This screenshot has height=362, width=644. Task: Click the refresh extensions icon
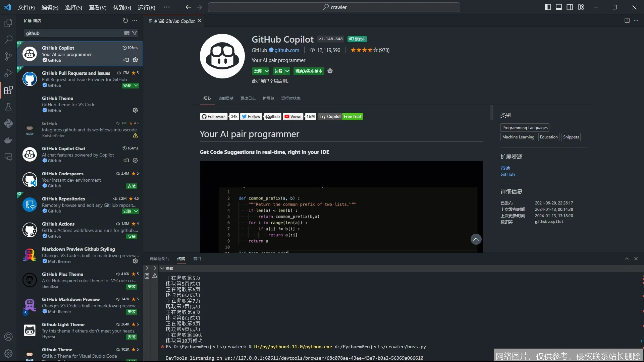coord(125,20)
